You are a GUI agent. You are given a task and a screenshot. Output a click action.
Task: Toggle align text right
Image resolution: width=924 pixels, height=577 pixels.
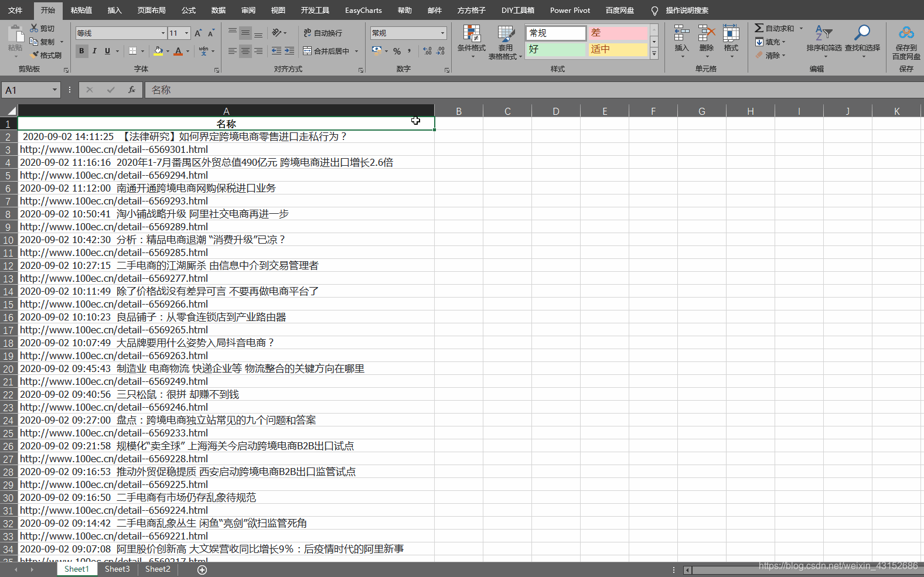[x=258, y=51]
